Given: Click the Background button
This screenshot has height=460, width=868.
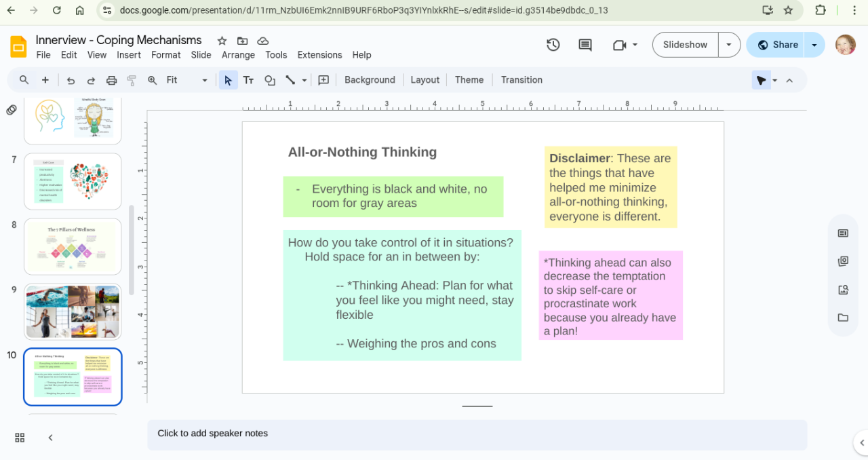Looking at the screenshot, I should [370, 80].
